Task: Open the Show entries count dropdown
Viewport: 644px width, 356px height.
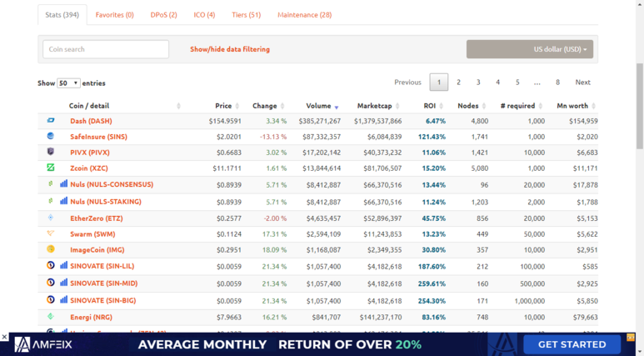Action: point(68,83)
